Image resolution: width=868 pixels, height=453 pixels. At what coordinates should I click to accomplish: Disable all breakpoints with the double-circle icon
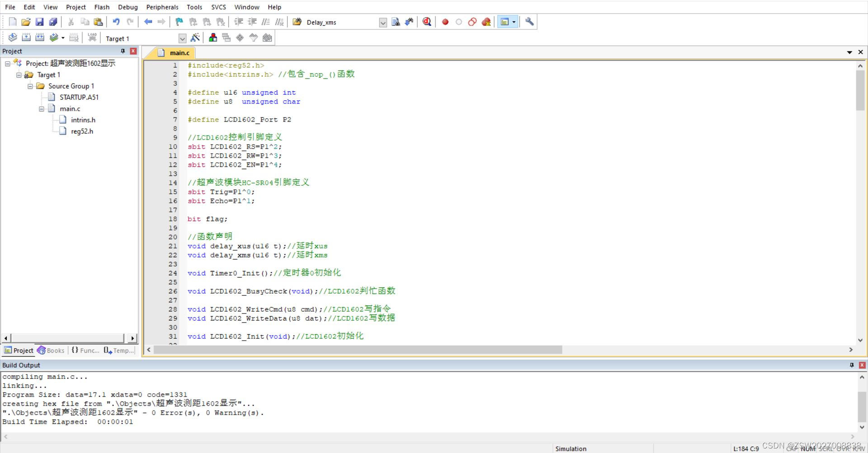pos(472,22)
